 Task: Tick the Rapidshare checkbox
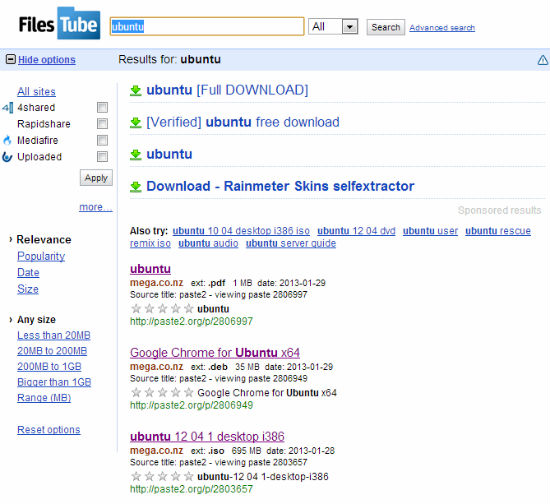pyautogui.click(x=102, y=123)
